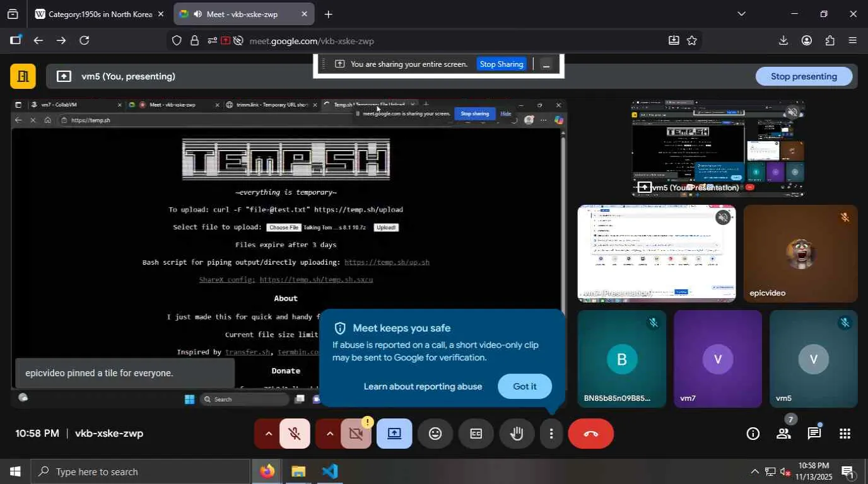Leave the call with the red button
This screenshot has width=868, height=484.
click(x=591, y=434)
